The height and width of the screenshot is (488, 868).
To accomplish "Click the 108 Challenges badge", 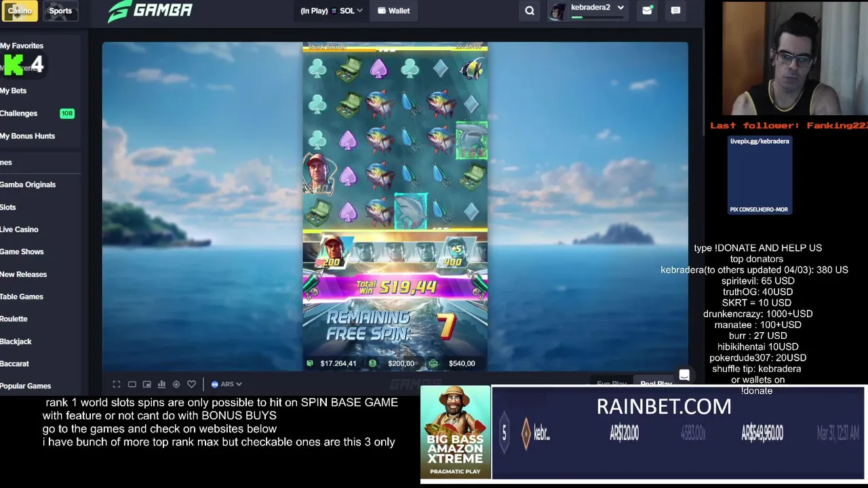I will click(x=67, y=113).
